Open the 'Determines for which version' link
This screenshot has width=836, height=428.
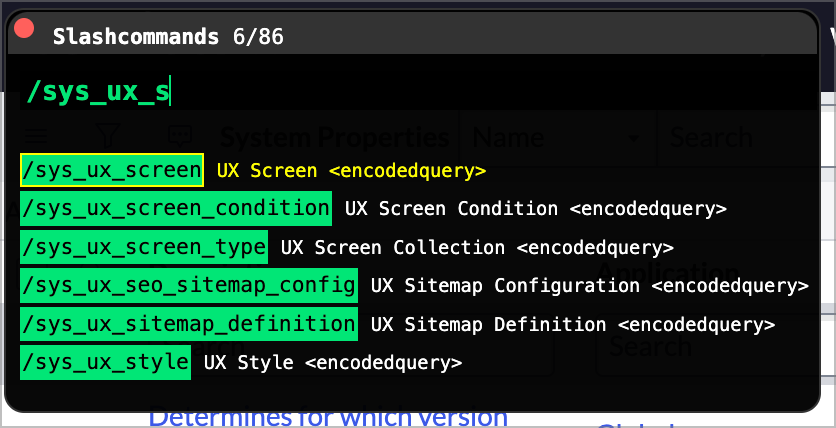tap(328, 417)
